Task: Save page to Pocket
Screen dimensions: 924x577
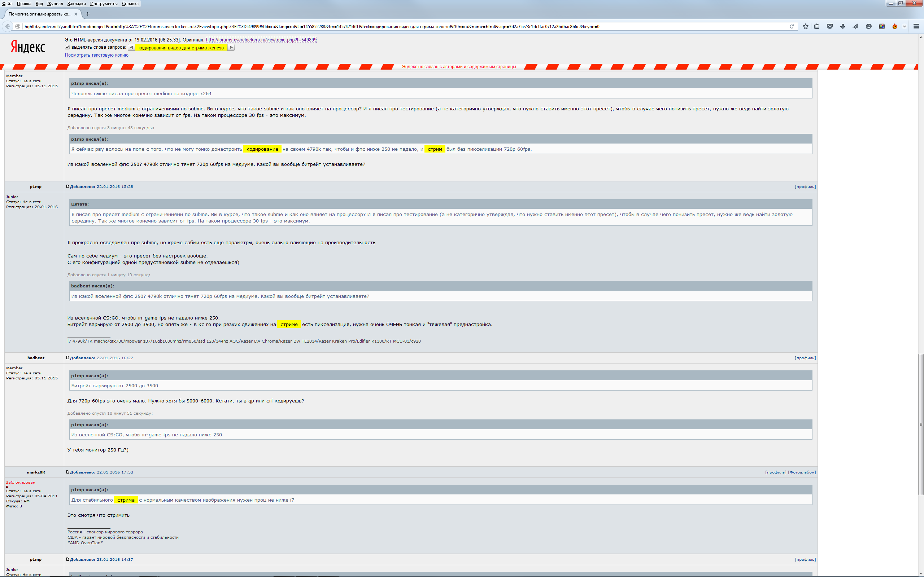Action: pos(830,26)
